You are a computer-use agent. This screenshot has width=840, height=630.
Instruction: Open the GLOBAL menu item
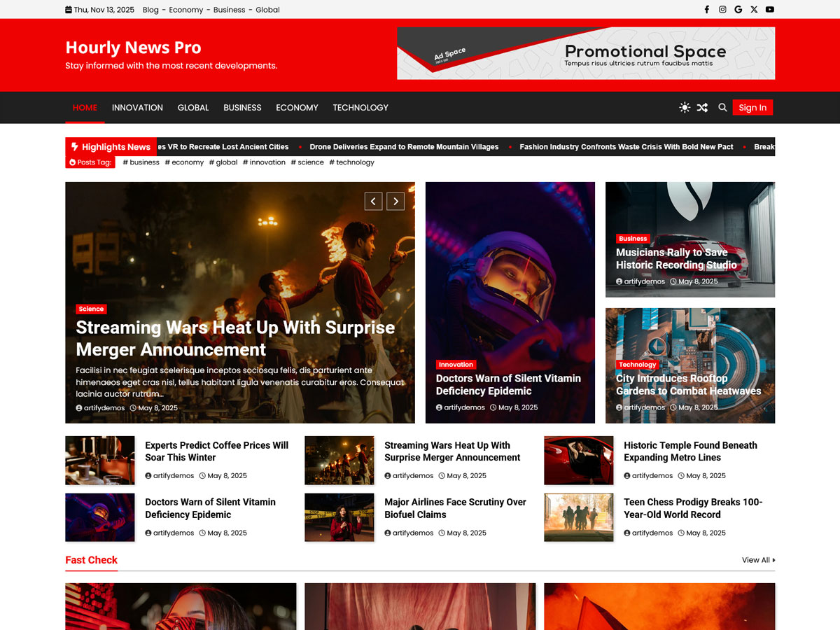(x=193, y=108)
